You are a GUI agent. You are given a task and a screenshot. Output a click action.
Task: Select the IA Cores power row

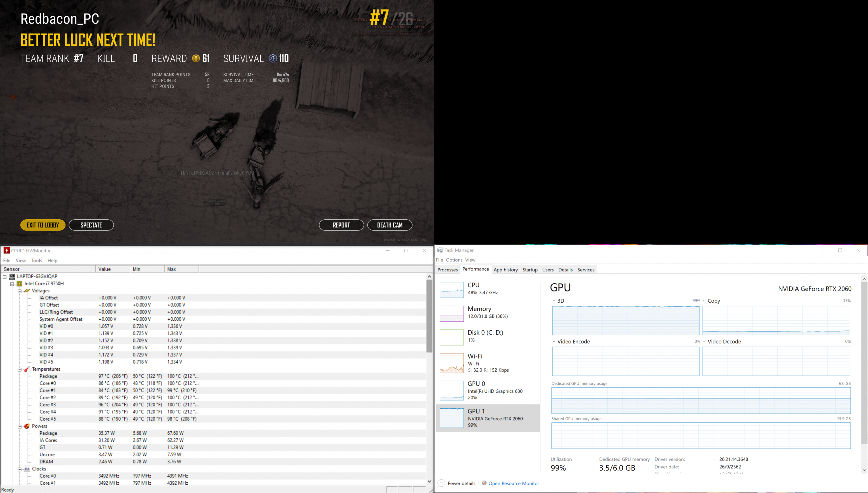point(213,440)
